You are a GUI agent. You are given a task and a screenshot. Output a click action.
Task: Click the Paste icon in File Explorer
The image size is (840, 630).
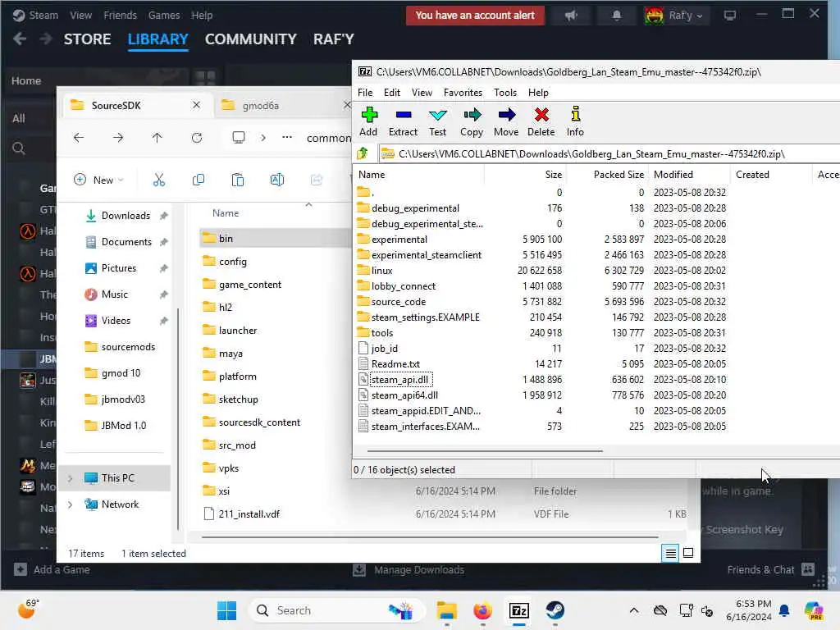pos(237,180)
